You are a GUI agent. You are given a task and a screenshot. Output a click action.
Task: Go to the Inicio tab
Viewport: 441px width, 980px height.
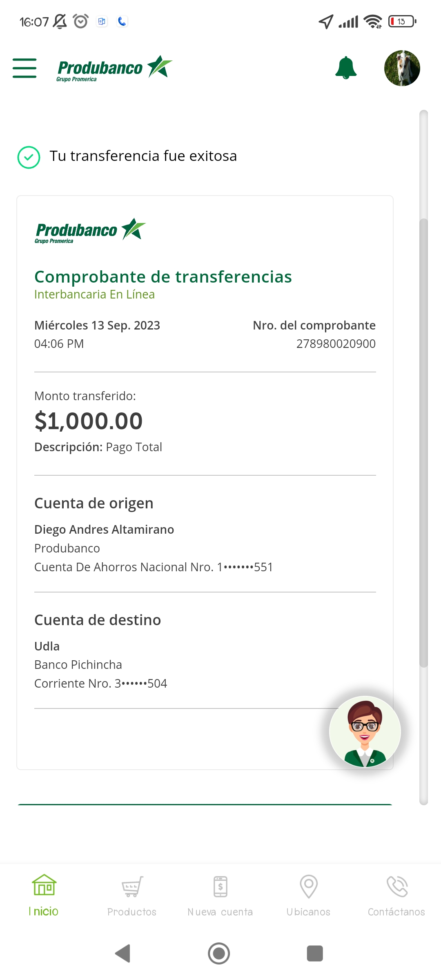44,895
